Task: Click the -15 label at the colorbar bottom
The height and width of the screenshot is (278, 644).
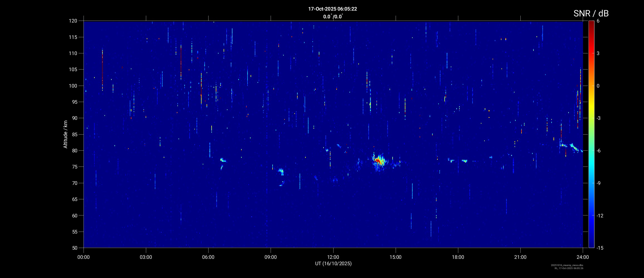Action: click(600, 248)
